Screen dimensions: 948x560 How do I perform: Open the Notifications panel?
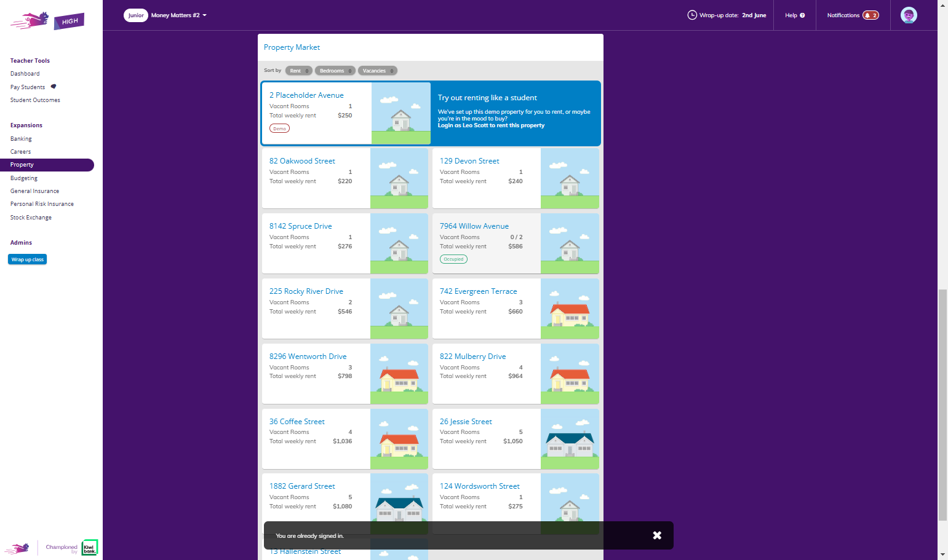point(853,15)
